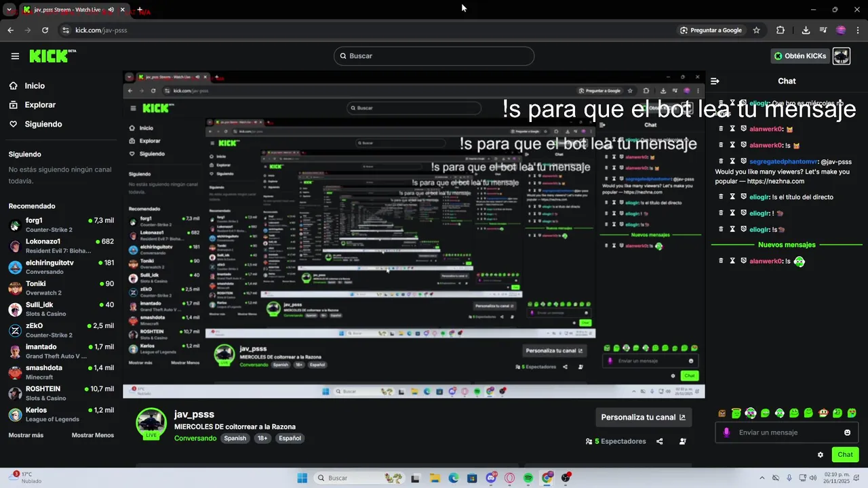Click username segregatedphantomvr in chat
Screen dimensions: 868x488
pos(783,162)
